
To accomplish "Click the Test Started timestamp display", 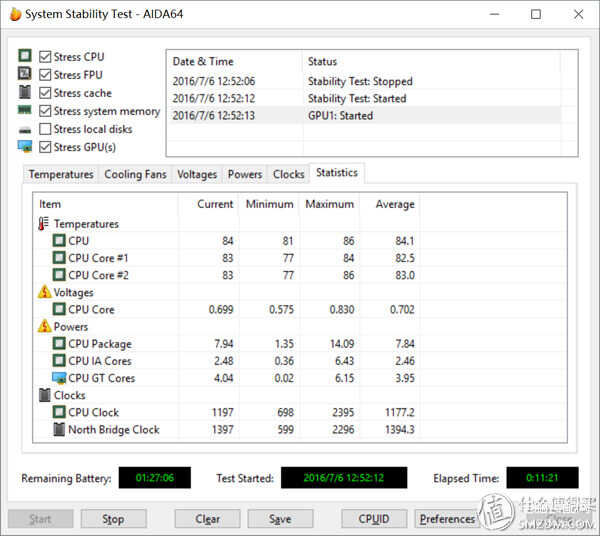I will (x=344, y=477).
